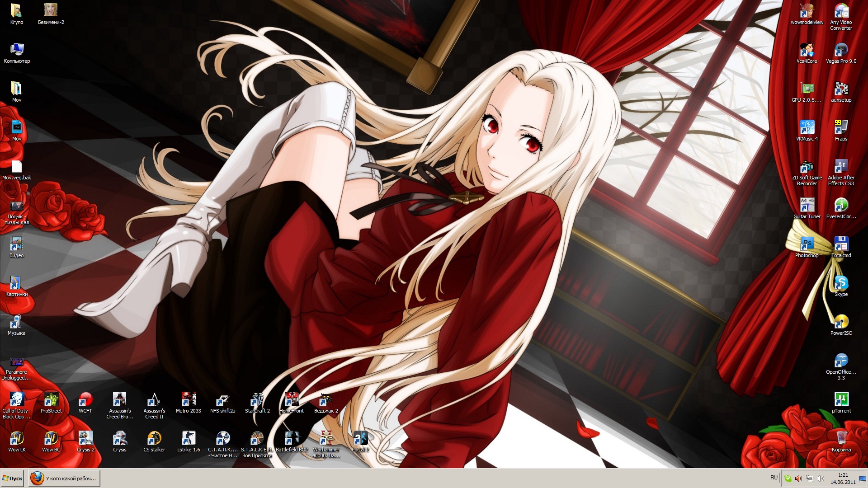Switch to the Firefox taskbar window
Viewport: 868px width, 488px height.
[x=64, y=479]
